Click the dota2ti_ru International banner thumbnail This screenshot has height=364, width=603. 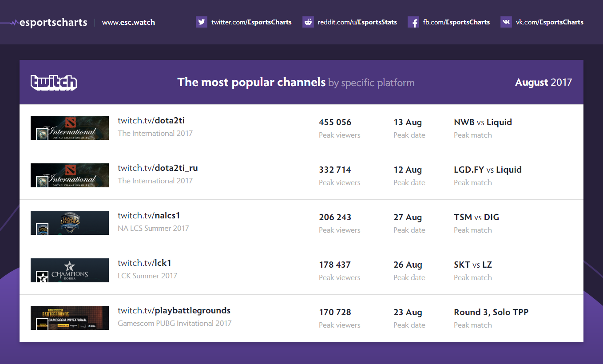(x=70, y=175)
